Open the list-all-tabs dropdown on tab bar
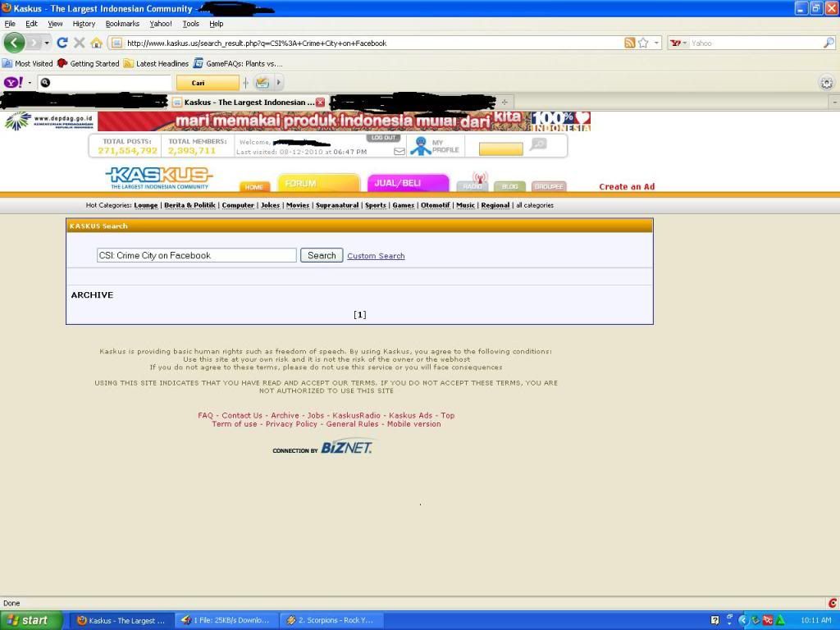Viewport: 840px width, 630px height. [x=834, y=102]
